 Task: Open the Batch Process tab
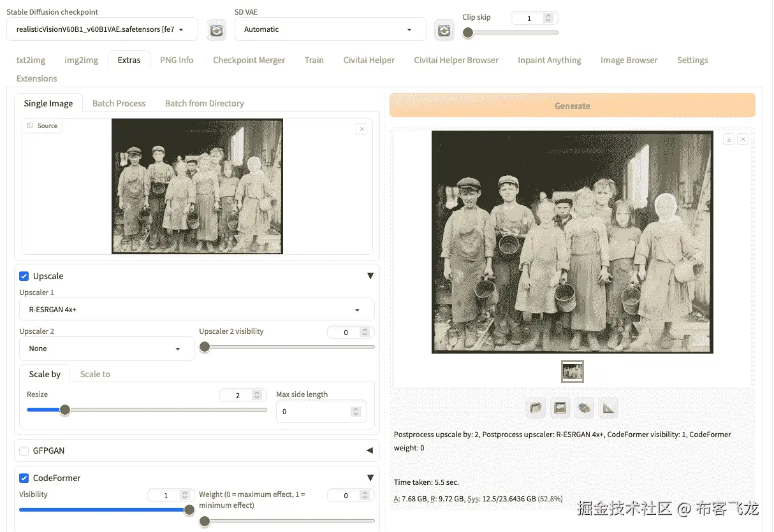119,103
